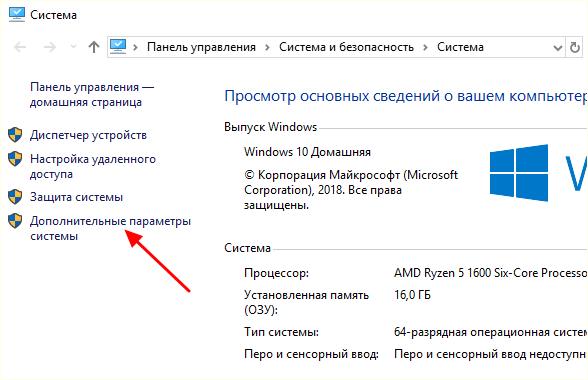Screen dimensions: 588x380
Task: Click the computer icon in address bar
Action: coord(118,47)
